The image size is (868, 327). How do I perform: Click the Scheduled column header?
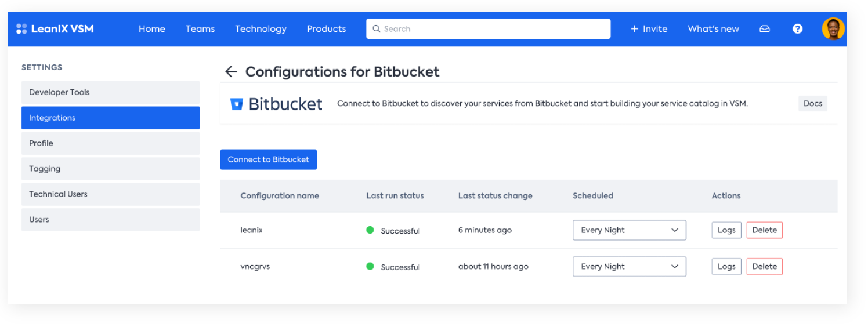[x=593, y=195]
